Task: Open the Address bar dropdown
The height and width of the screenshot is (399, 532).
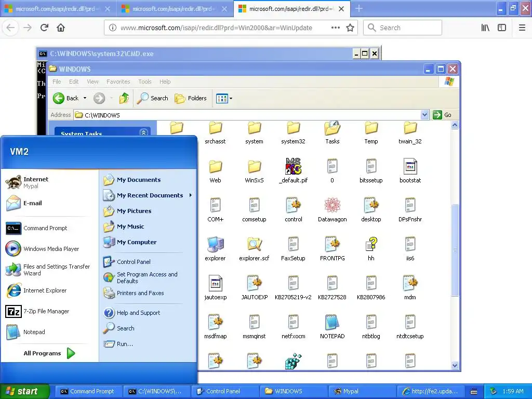Action: [424, 115]
